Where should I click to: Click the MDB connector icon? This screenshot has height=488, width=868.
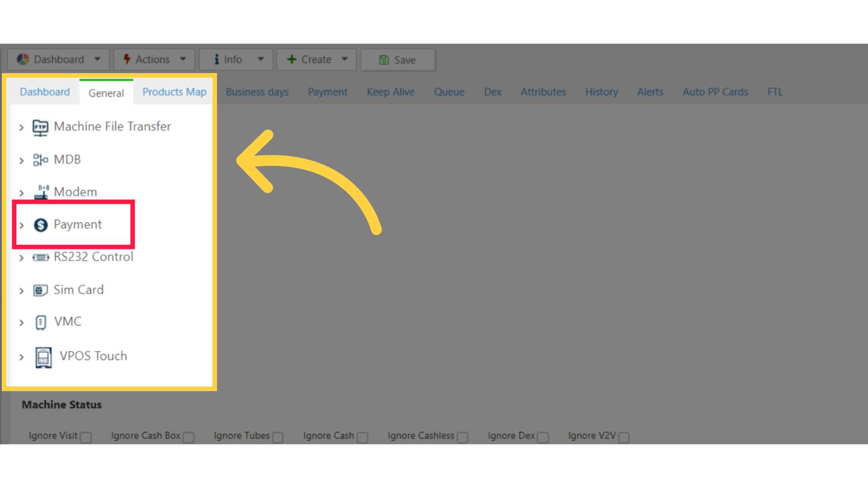pos(40,160)
